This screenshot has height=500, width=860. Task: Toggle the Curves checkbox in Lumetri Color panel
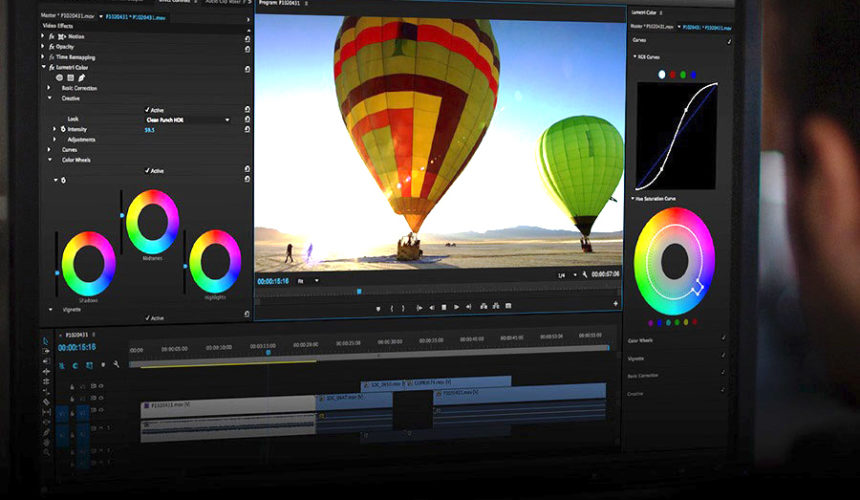[729, 41]
